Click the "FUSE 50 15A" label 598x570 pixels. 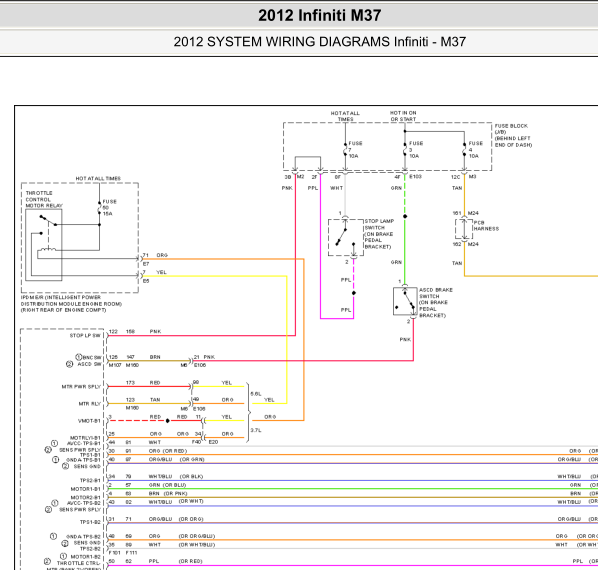tap(109, 207)
